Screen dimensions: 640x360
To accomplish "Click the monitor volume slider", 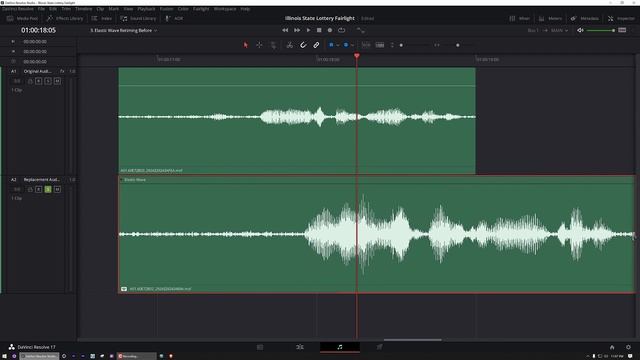I will pos(601,31).
